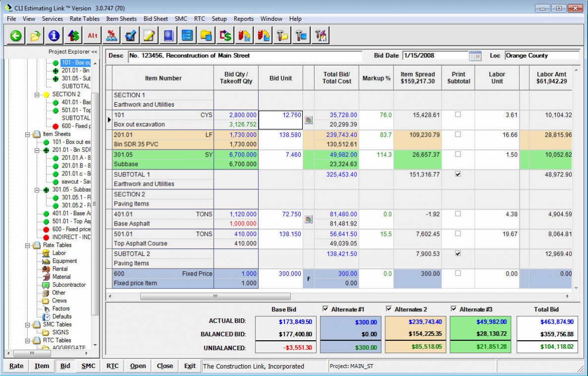Click the green back arrow toolbar icon
The image size is (588, 376).
point(16,36)
